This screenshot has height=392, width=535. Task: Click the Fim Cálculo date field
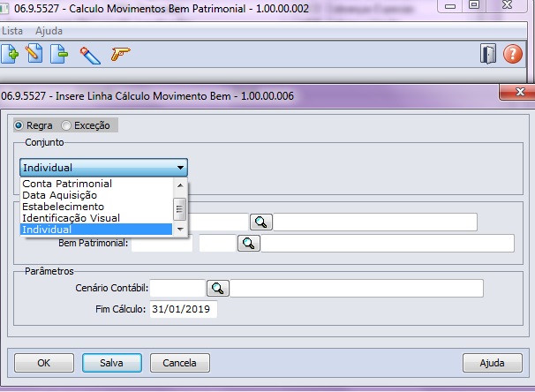point(184,309)
